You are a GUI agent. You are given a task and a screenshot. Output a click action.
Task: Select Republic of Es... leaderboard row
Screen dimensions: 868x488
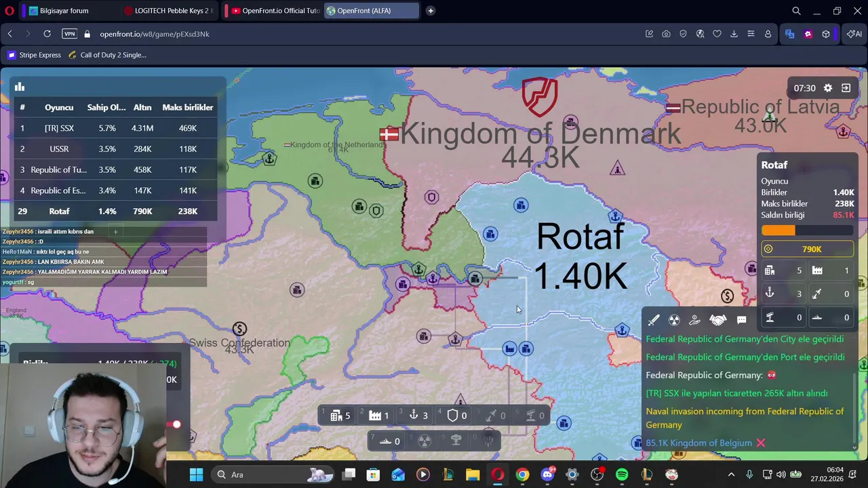pyautogui.click(x=115, y=190)
